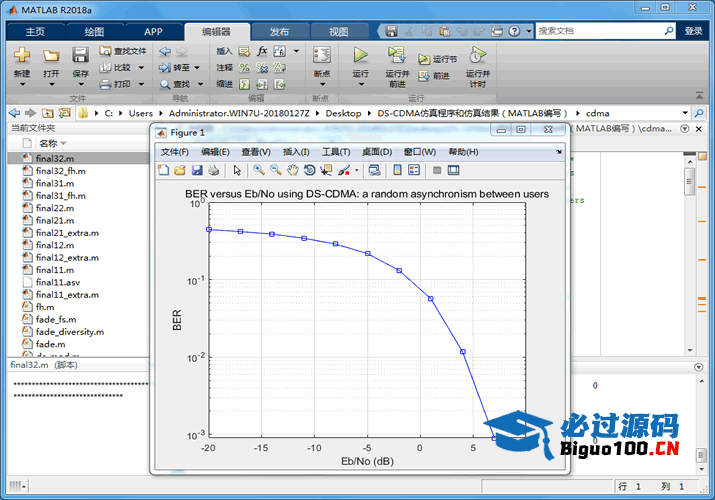Image resolution: width=715 pixels, height=500 pixels.
Task: Toggle Figure 1 zoom out tool
Action: click(276, 170)
